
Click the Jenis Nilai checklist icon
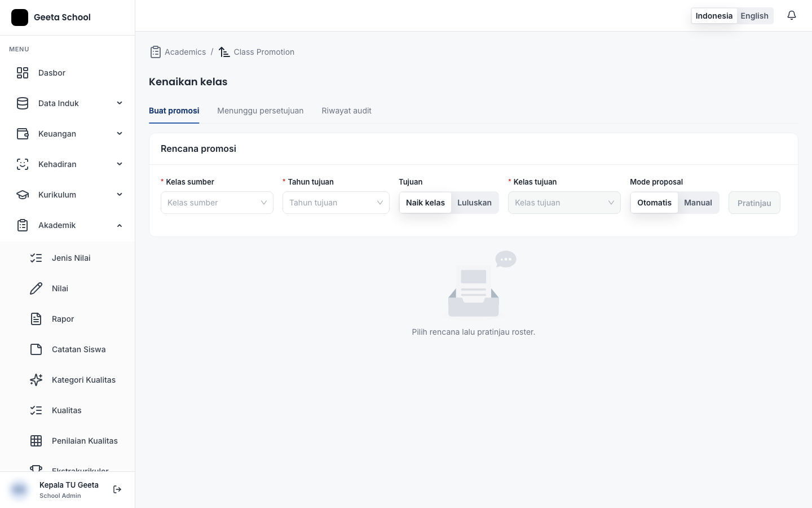pyautogui.click(x=36, y=258)
